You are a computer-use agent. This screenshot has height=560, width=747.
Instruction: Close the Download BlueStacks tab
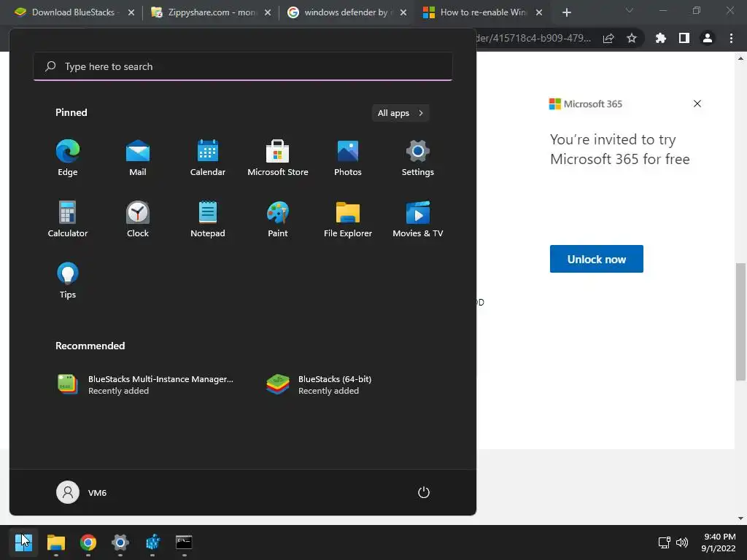[131, 12]
